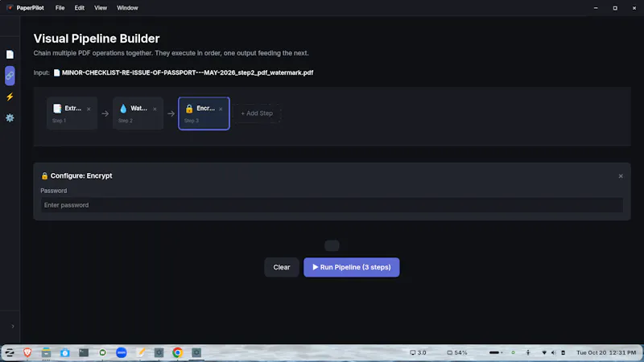Click the water drop icon on Step 2
The width and height of the screenshot is (644, 362).
click(123, 109)
